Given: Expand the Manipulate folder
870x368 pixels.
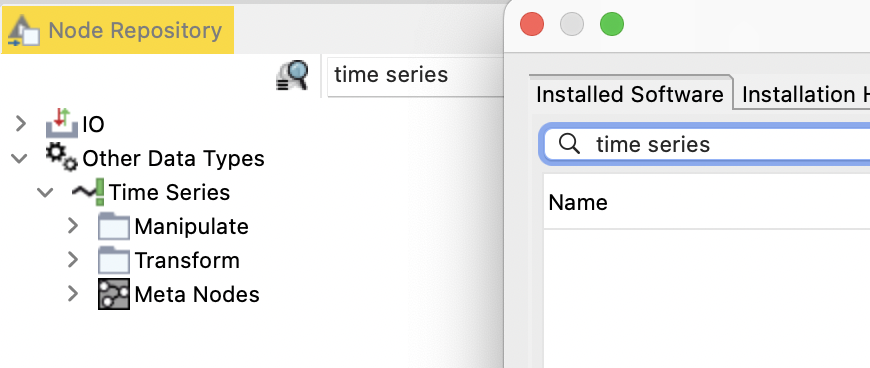Looking at the screenshot, I should (x=73, y=226).
